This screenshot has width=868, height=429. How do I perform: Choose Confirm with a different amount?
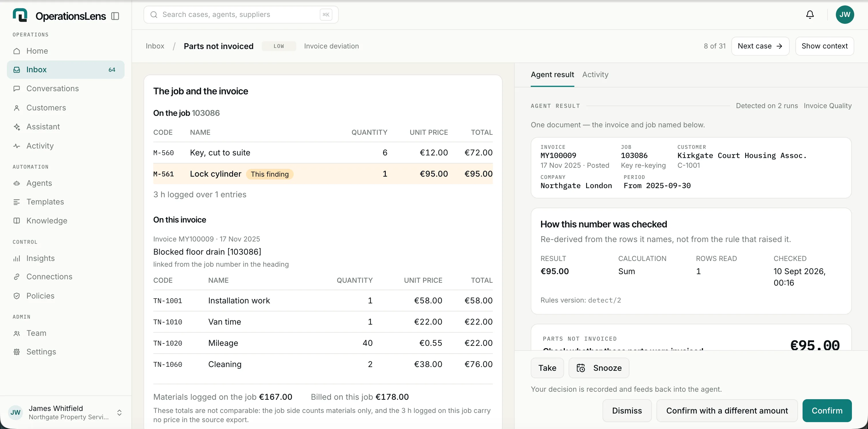pos(727,410)
